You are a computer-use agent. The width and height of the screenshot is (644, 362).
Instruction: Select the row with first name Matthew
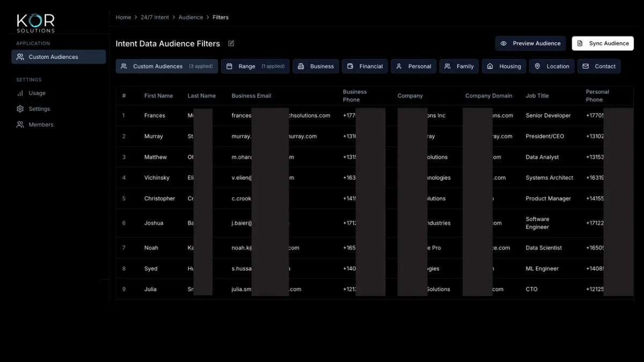(x=375, y=157)
